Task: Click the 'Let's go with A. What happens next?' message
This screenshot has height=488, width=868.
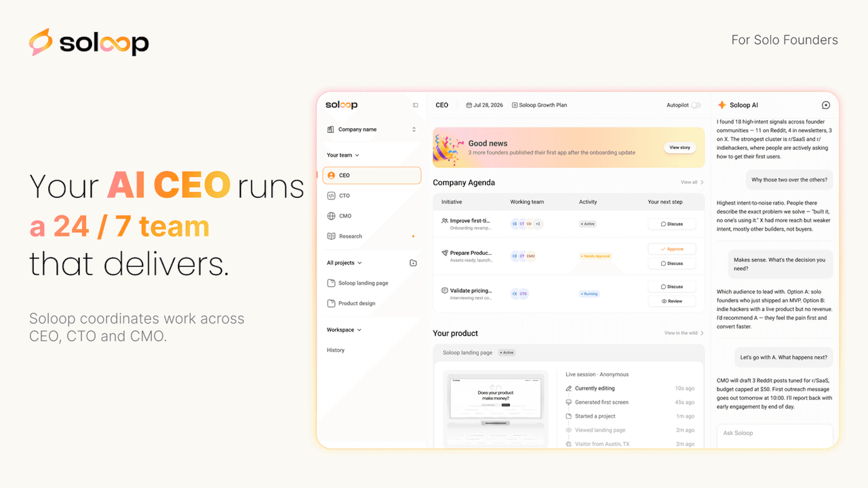Action: 783,357
